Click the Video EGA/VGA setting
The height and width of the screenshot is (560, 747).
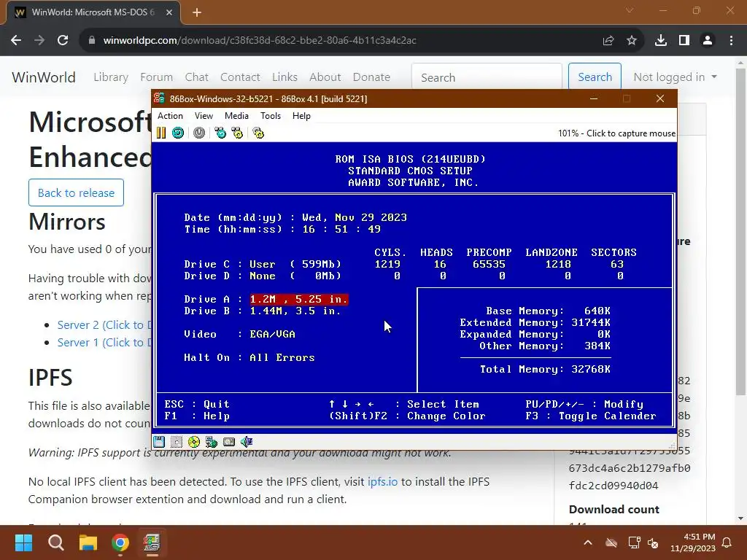[x=272, y=334]
